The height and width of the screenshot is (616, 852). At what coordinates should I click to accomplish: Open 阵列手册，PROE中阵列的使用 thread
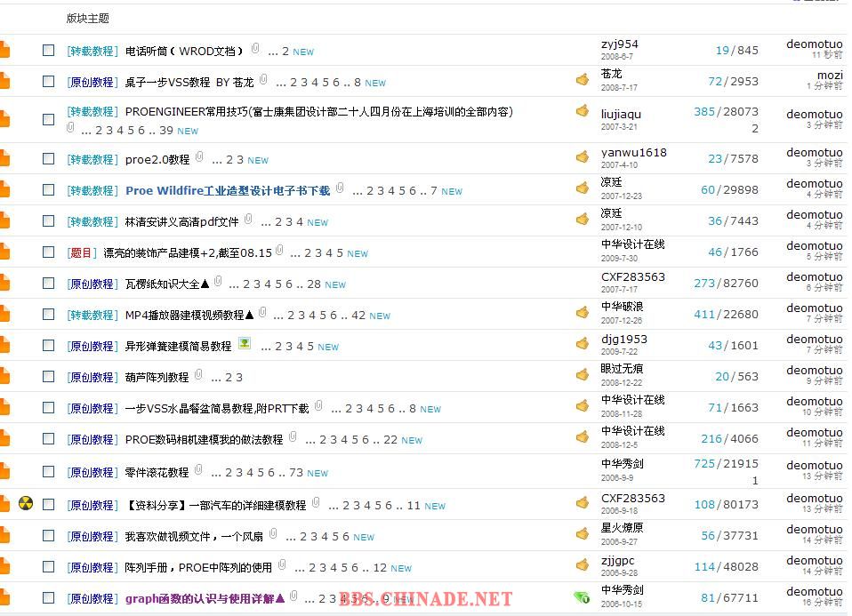[198, 568]
